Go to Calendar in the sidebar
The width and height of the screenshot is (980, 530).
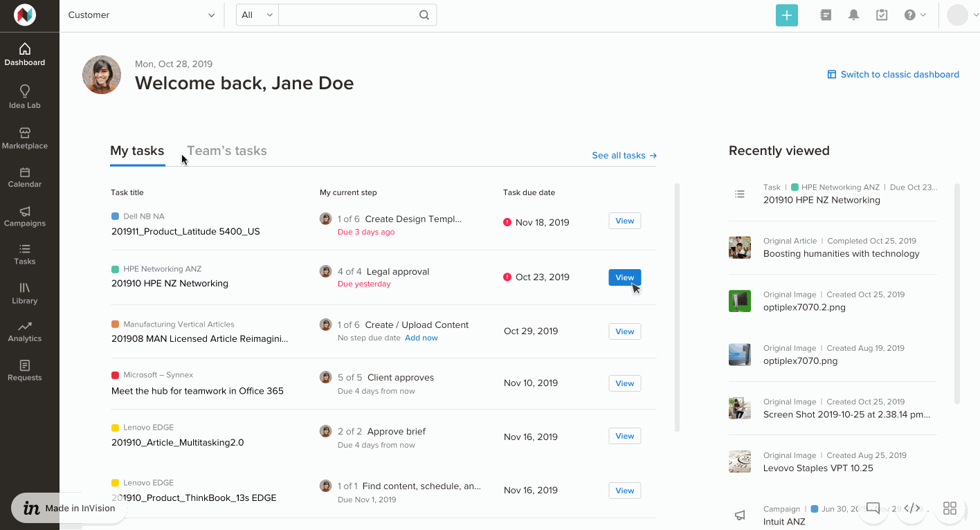click(x=25, y=177)
